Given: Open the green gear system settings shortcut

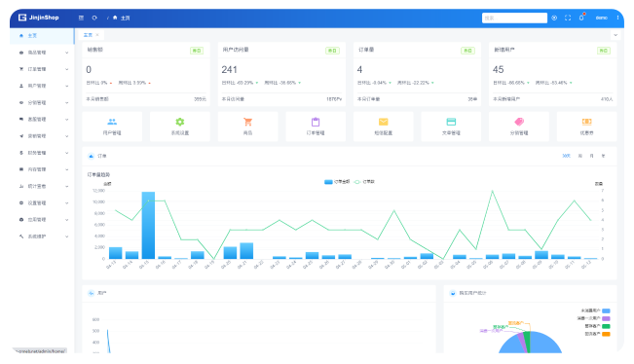Looking at the screenshot, I should click(x=180, y=127).
